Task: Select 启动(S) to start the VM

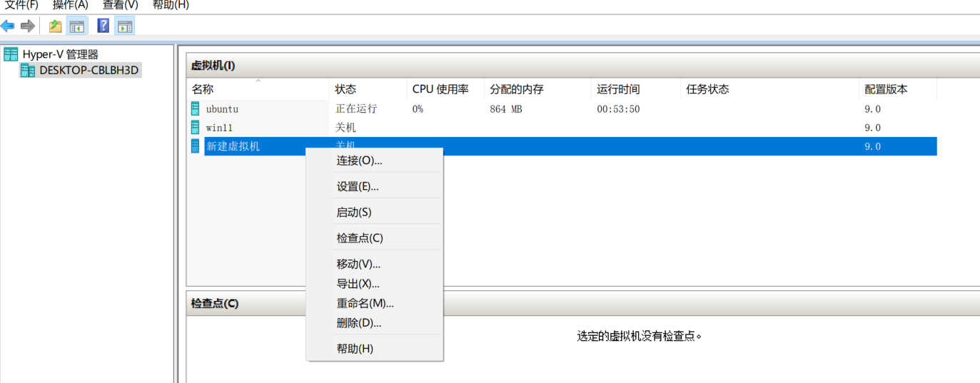Action: [x=354, y=212]
